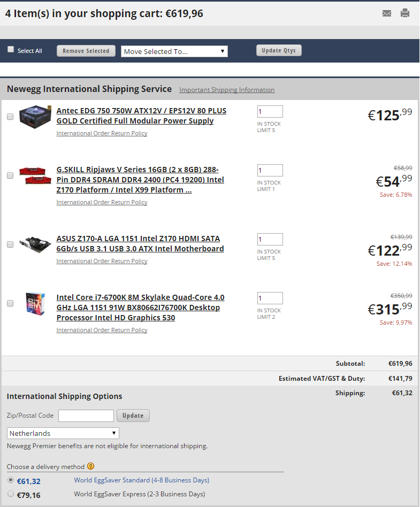Tick the ASUS Z170-A item checkbox
Screen dimensions: 420x507
coord(10,244)
